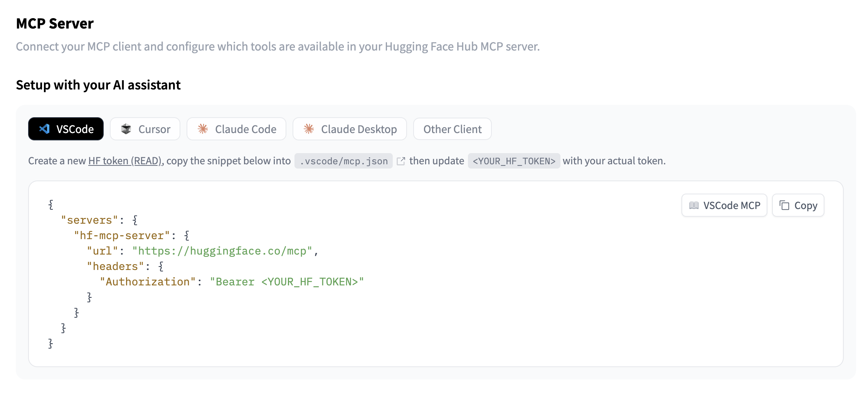This screenshot has height=398, width=868.
Task: Click the Bearer <YOUR_HF_TOKEN> value in the code
Action: pos(287,282)
